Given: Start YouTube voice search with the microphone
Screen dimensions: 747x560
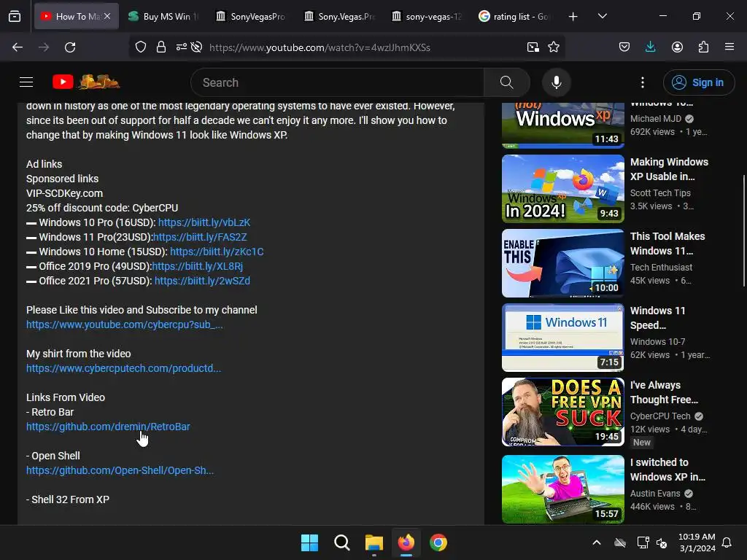Looking at the screenshot, I should pyautogui.click(x=557, y=82).
